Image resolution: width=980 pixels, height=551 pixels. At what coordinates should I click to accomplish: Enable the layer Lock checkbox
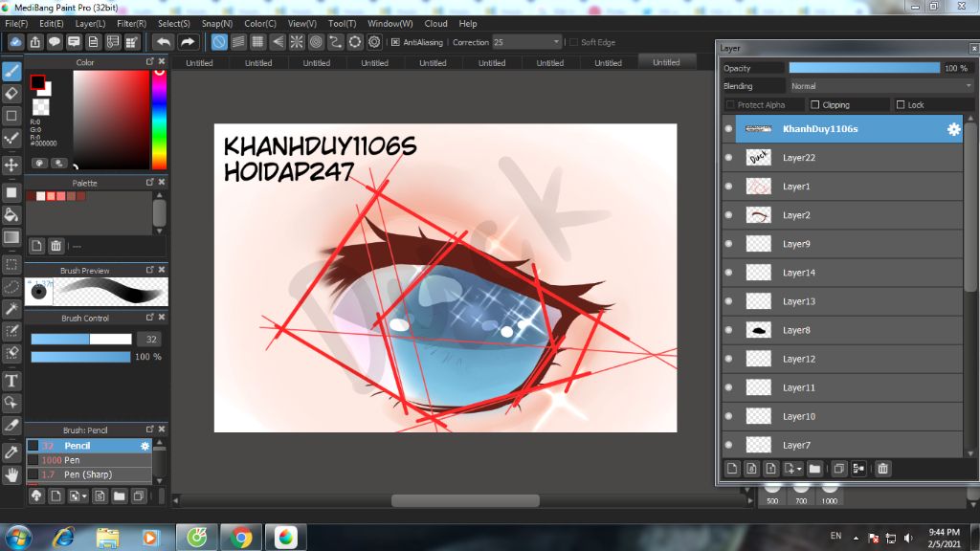coord(901,105)
